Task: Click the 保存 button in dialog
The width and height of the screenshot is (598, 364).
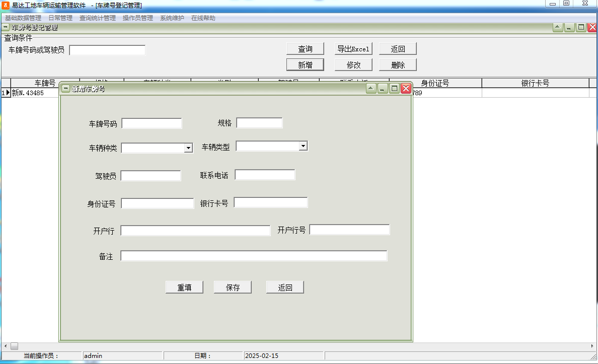Action: [x=233, y=286]
